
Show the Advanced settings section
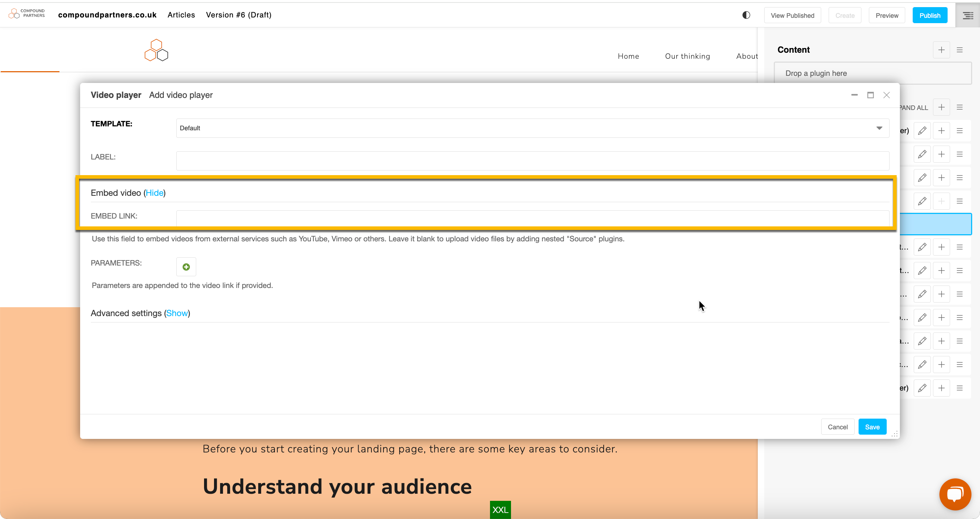(177, 313)
